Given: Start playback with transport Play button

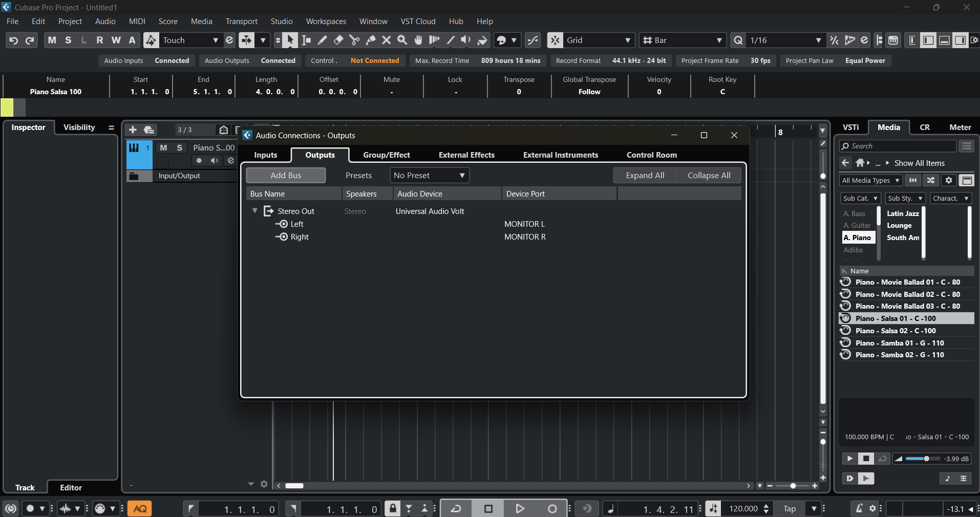Looking at the screenshot, I should 520,509.
